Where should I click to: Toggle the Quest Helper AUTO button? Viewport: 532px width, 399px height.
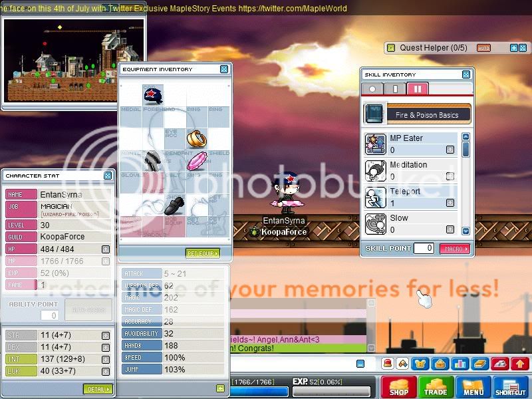click(x=483, y=48)
